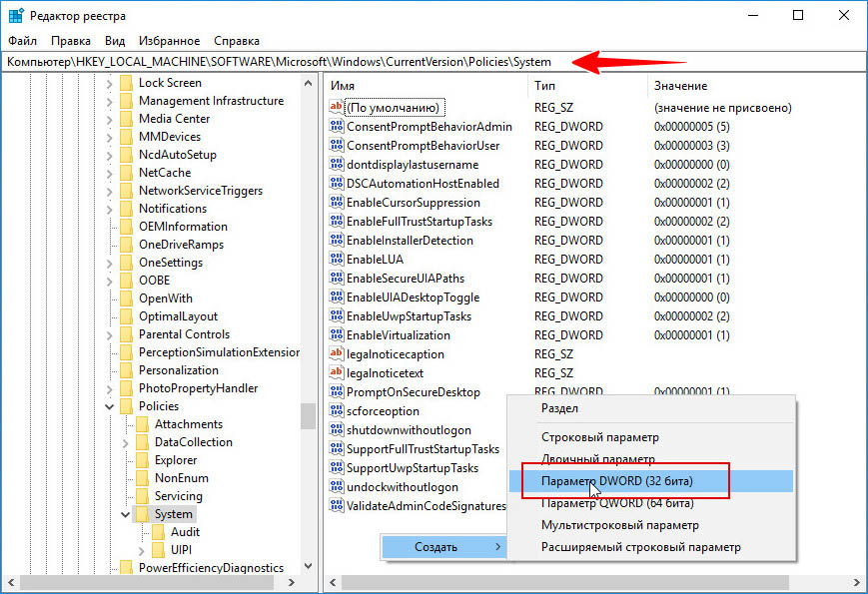Click the SupportUwpStartupTasks value icon
868x594 pixels.
(336, 467)
